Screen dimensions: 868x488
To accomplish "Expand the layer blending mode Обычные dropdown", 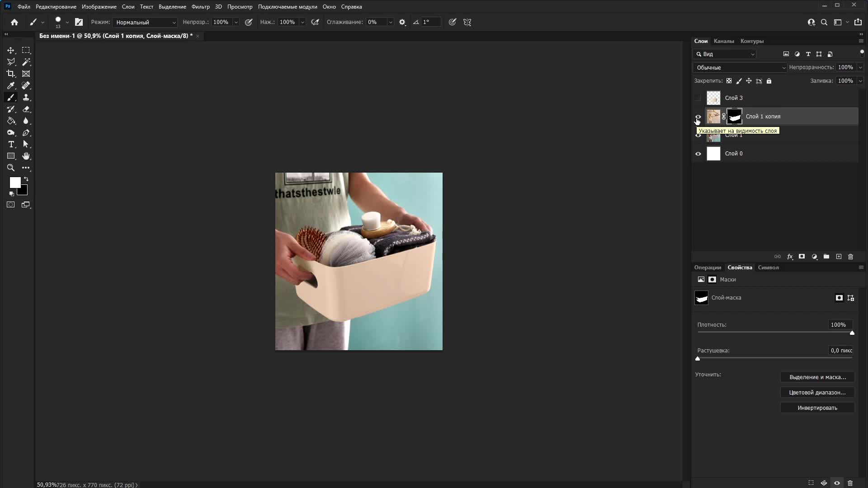I will coord(740,68).
